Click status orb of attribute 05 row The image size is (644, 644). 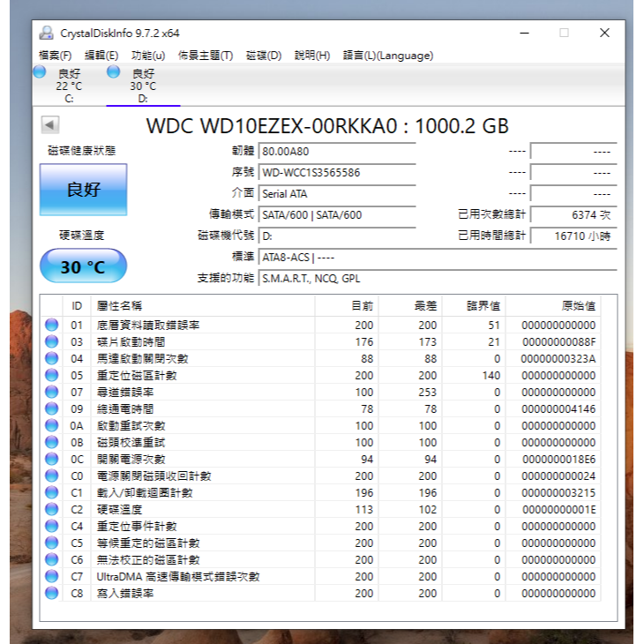[x=51, y=376]
